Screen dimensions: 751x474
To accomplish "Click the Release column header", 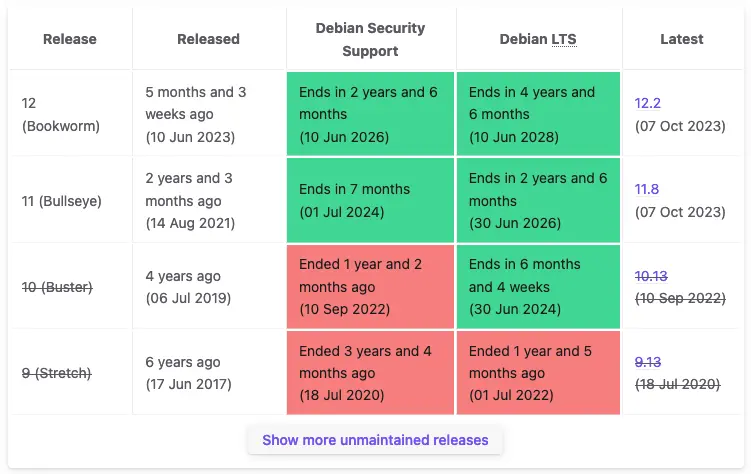I will coord(70,39).
